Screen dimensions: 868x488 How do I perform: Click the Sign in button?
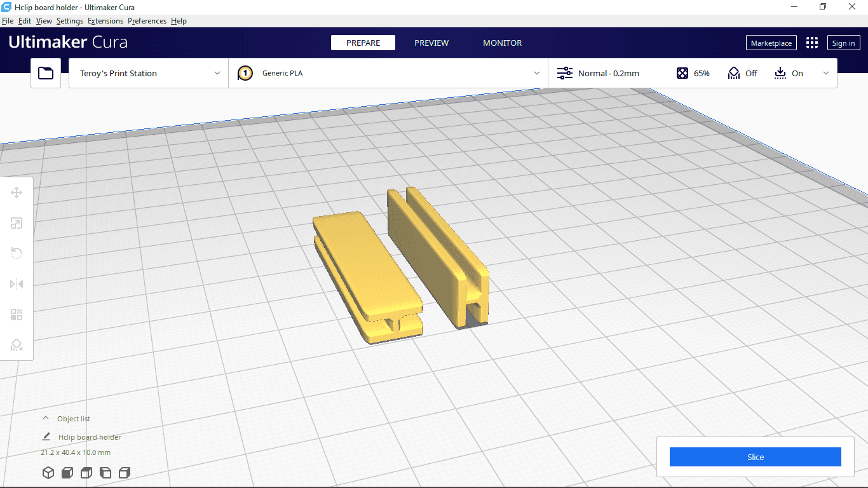click(843, 43)
